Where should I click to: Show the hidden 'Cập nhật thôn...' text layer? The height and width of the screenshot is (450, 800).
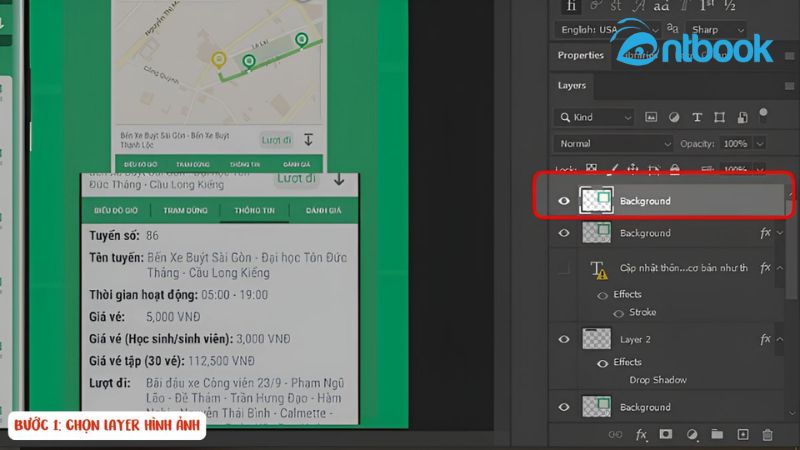coord(564,268)
